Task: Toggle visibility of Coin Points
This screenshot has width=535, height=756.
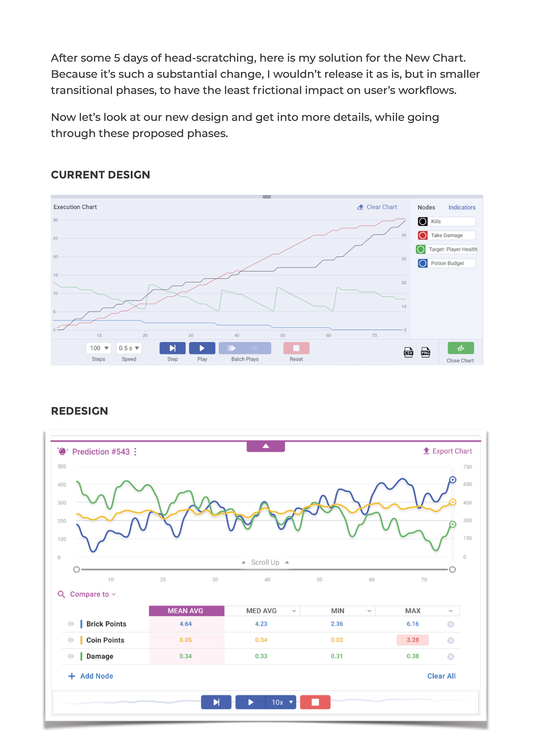Action: click(x=70, y=640)
